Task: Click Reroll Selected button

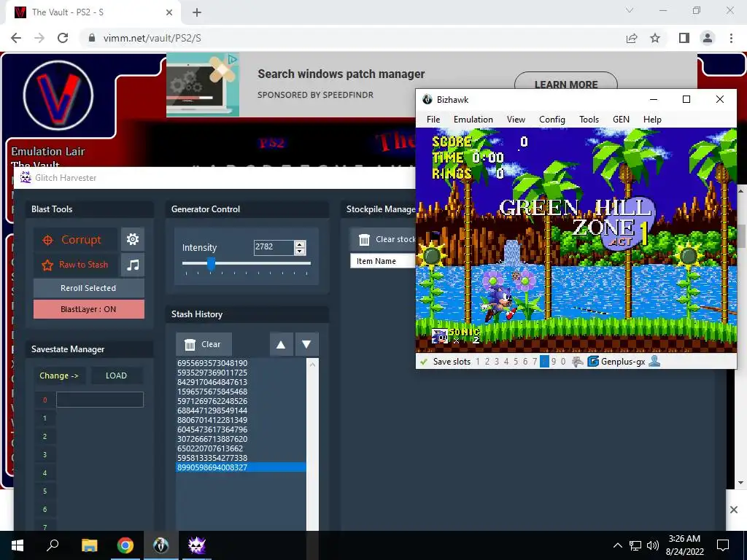Action: tap(88, 288)
